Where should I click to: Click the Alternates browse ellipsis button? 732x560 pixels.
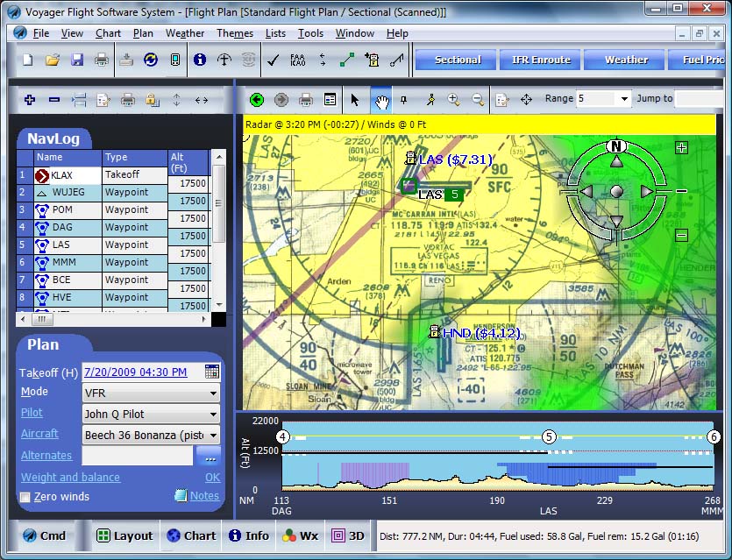pos(209,456)
